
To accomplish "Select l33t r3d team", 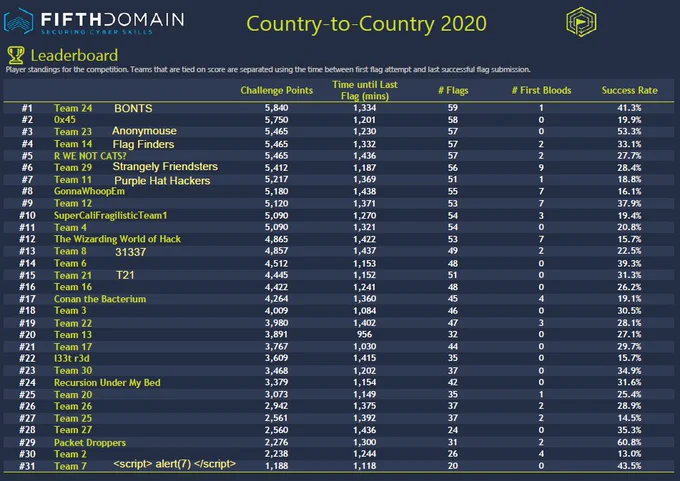I will [72, 358].
